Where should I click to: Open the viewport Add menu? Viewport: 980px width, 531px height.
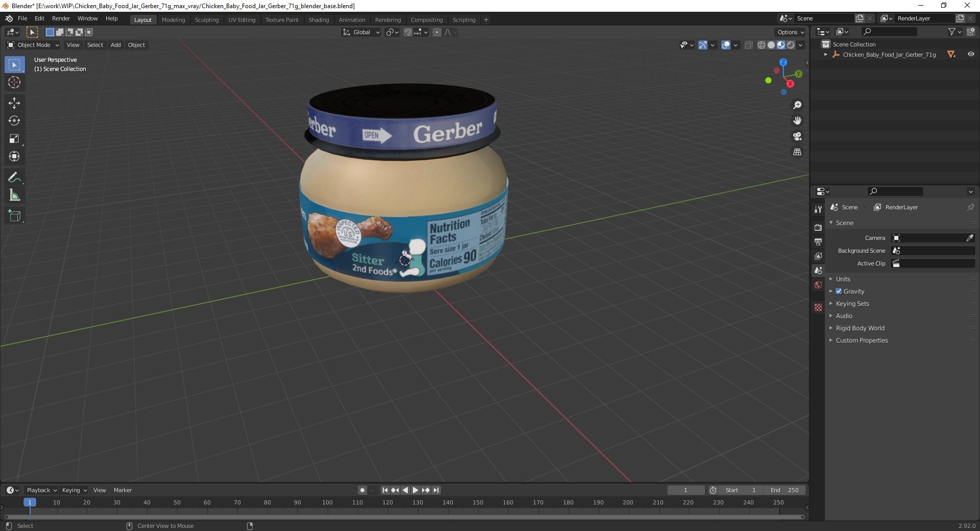[116, 45]
